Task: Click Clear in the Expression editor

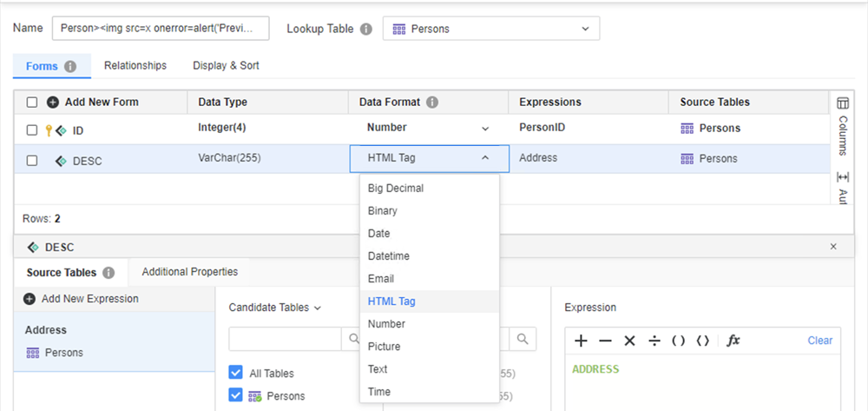Action: [x=819, y=341]
